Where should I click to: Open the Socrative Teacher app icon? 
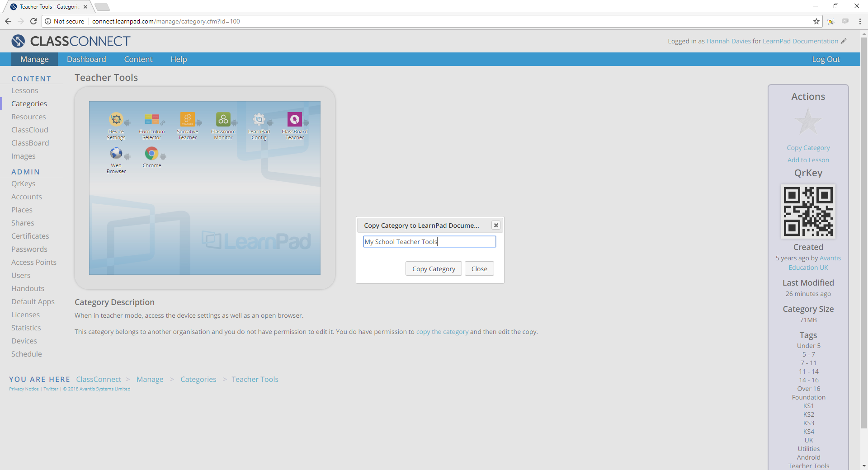click(188, 119)
